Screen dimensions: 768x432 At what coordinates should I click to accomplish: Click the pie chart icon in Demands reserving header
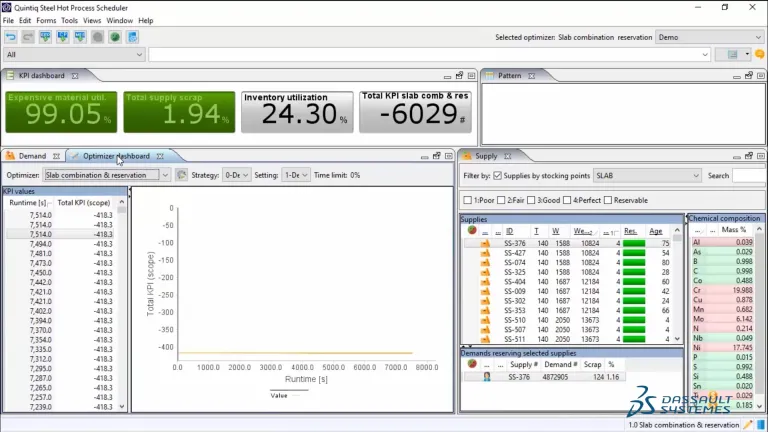click(x=472, y=364)
